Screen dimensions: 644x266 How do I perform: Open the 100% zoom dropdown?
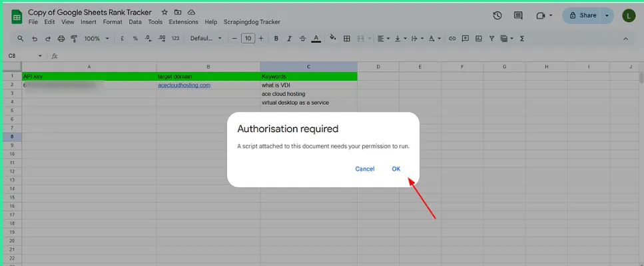click(97, 39)
